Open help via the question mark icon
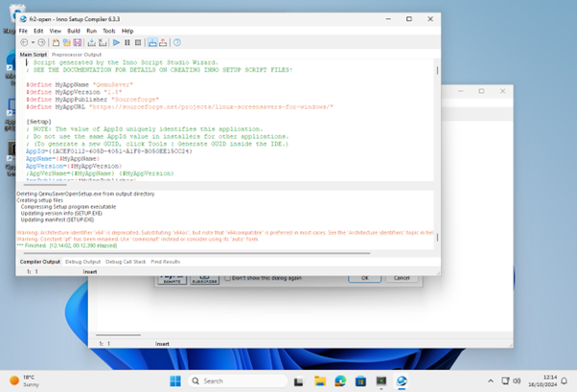The image size is (577, 392). pyautogui.click(x=177, y=42)
